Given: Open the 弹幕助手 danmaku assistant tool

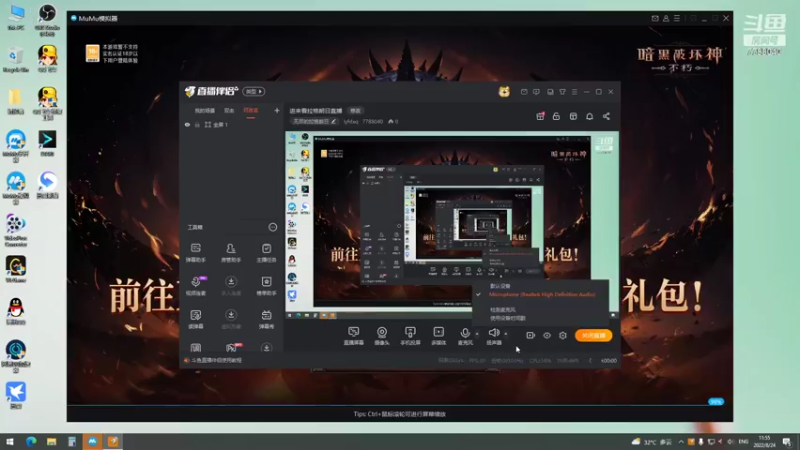Looking at the screenshot, I should click(195, 253).
